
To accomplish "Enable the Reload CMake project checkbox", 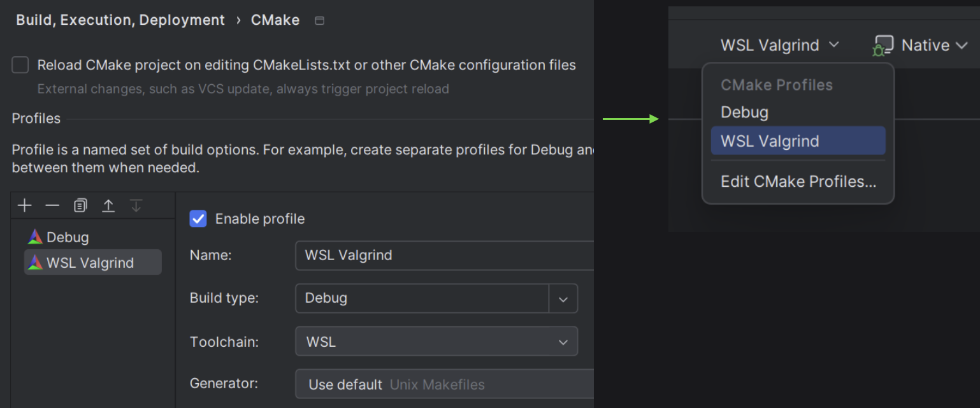I will click(20, 64).
